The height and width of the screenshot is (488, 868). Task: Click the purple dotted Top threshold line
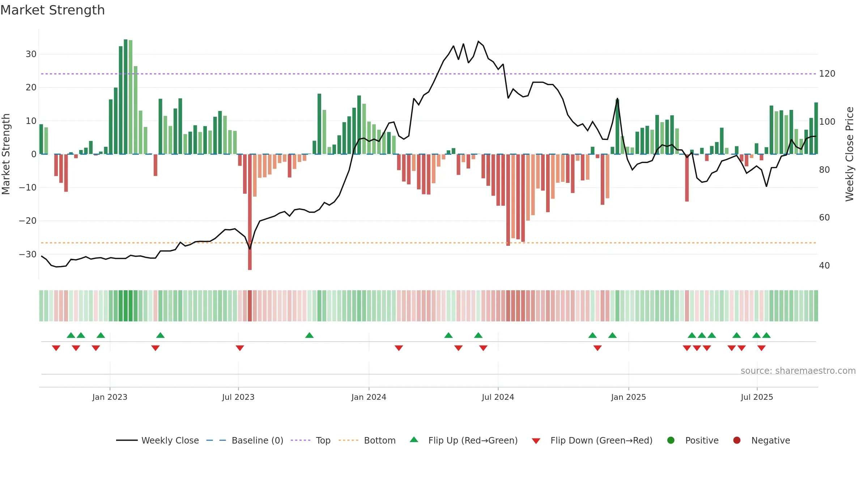point(429,74)
